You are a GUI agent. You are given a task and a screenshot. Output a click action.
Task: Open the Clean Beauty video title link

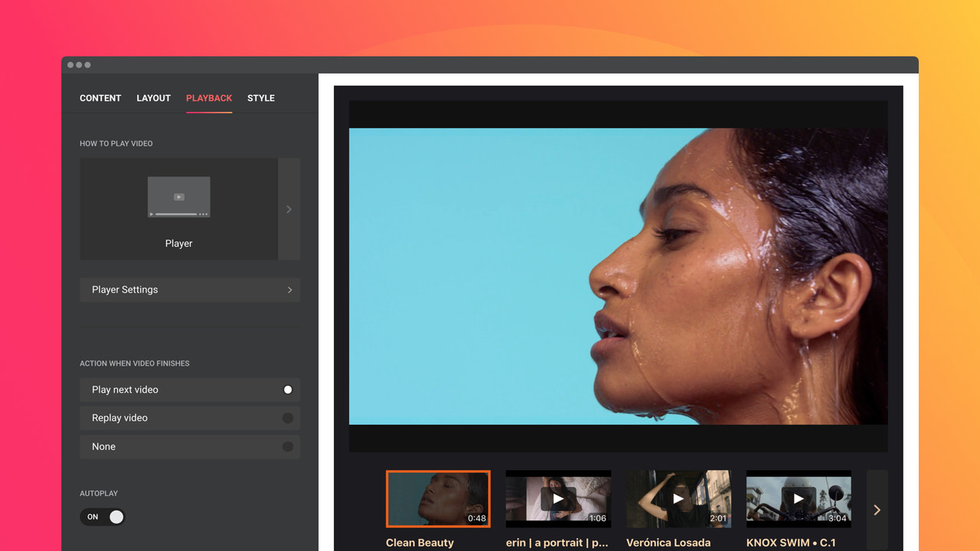pos(420,542)
